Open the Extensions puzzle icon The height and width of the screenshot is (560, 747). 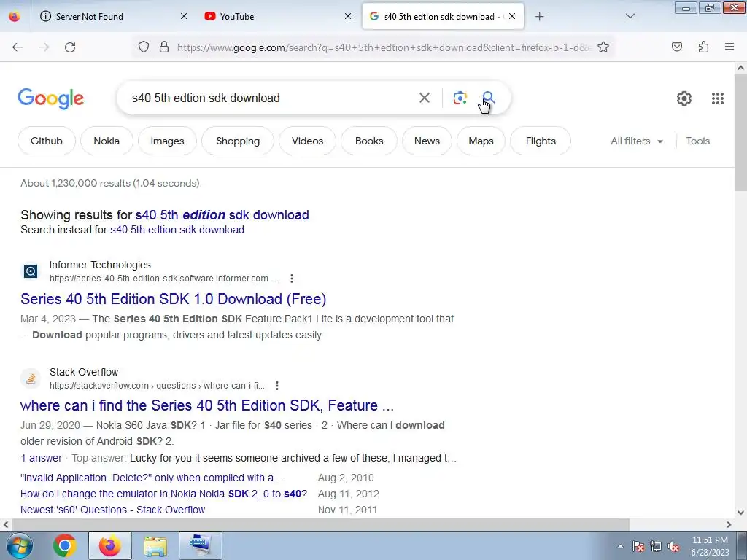pos(704,47)
